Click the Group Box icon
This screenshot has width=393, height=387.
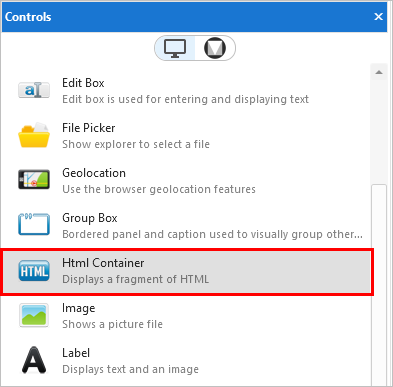click(34, 224)
